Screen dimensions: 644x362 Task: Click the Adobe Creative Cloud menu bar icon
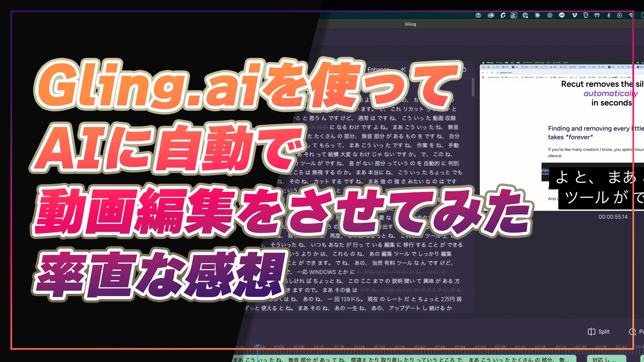point(491,16)
